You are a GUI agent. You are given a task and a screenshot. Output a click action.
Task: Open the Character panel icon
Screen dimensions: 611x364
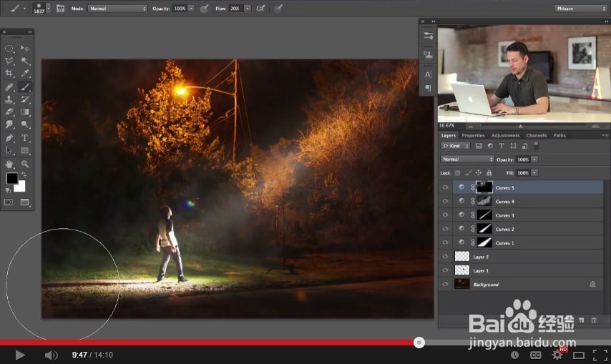[429, 75]
